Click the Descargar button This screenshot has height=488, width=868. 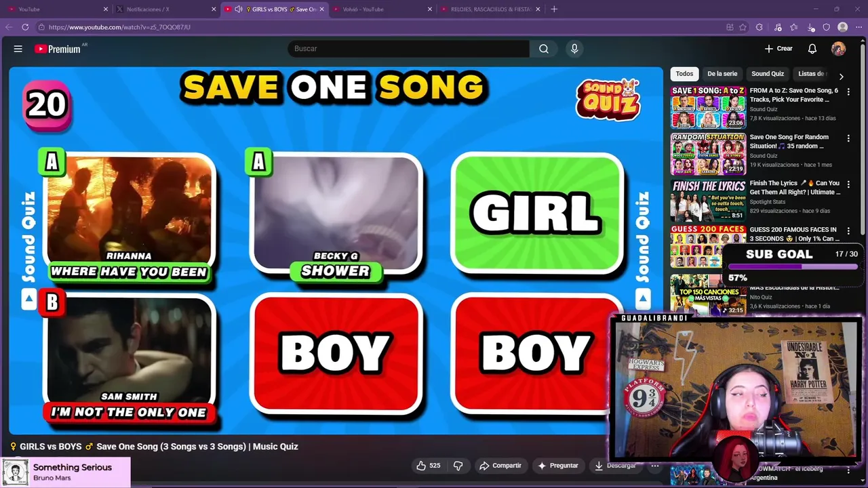click(615, 466)
